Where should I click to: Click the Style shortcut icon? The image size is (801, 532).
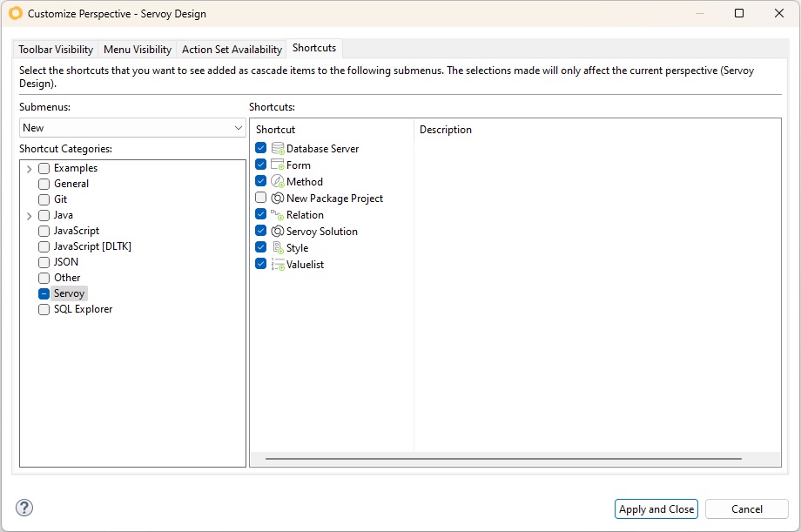point(278,248)
